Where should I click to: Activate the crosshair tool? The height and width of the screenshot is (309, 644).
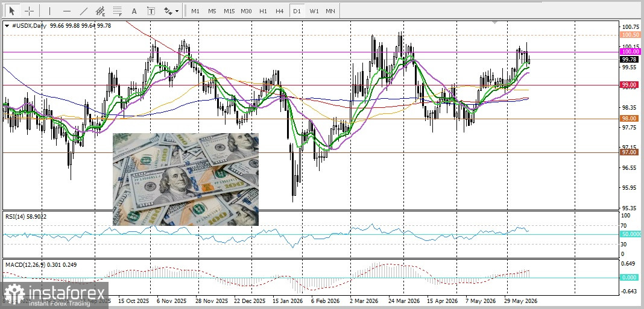29,11
